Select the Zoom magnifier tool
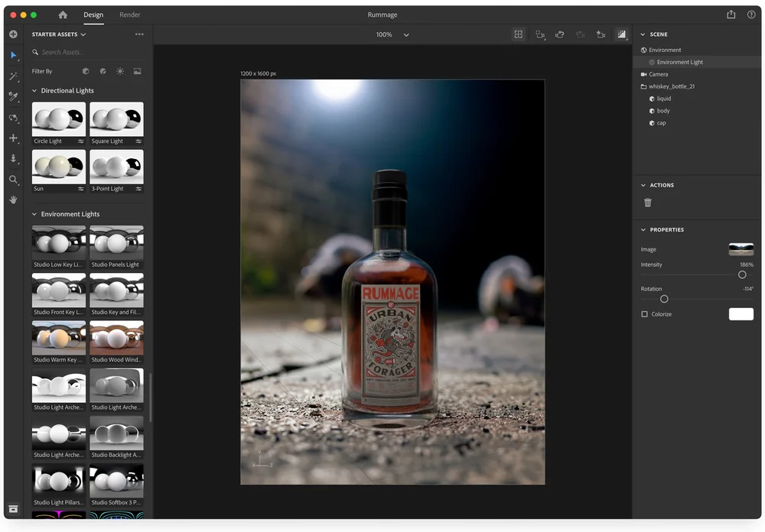The width and height of the screenshot is (765, 532). click(14, 180)
